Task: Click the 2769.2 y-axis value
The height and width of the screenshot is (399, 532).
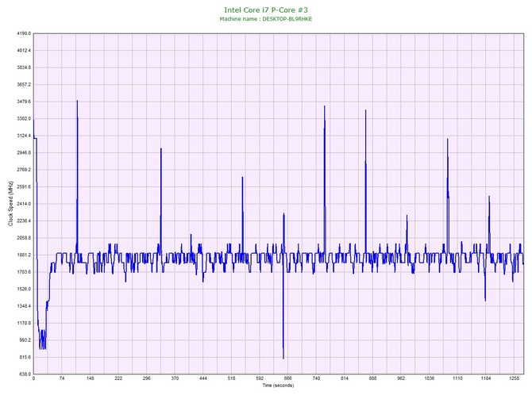Action: tap(24, 170)
